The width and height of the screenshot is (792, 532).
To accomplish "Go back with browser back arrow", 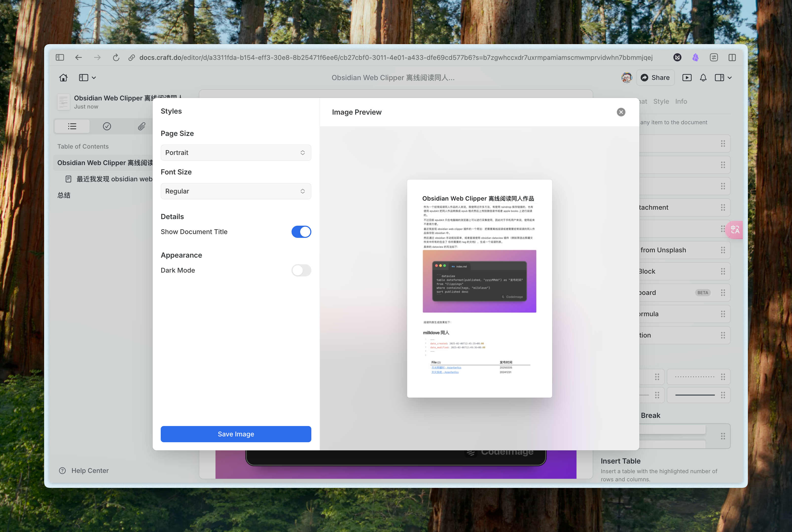I will (x=78, y=57).
